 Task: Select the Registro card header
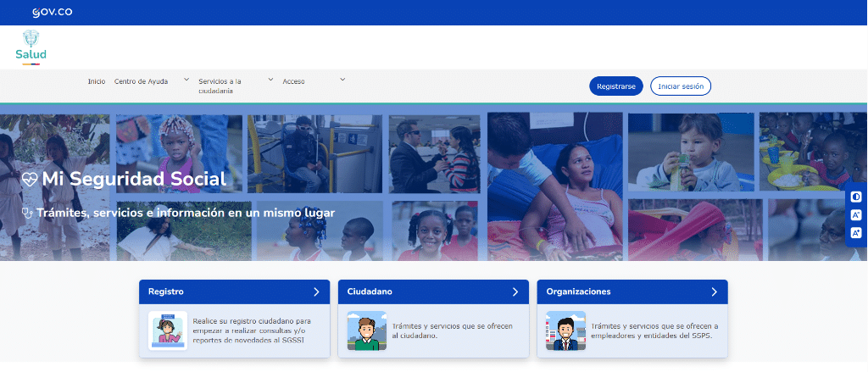click(234, 291)
